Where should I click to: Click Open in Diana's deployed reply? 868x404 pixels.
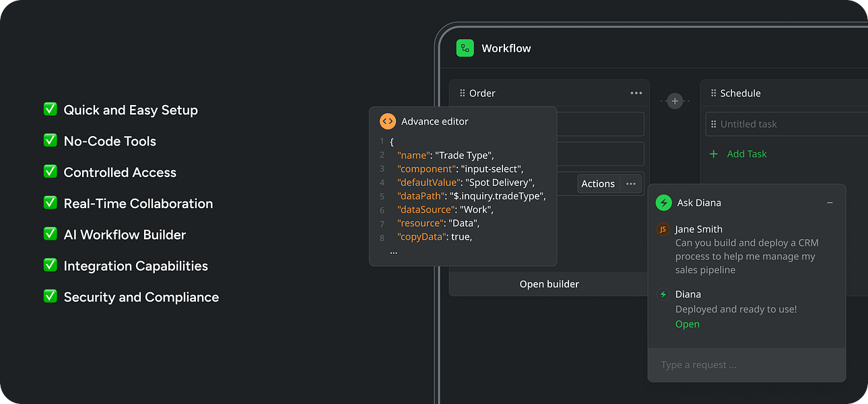[x=687, y=324]
